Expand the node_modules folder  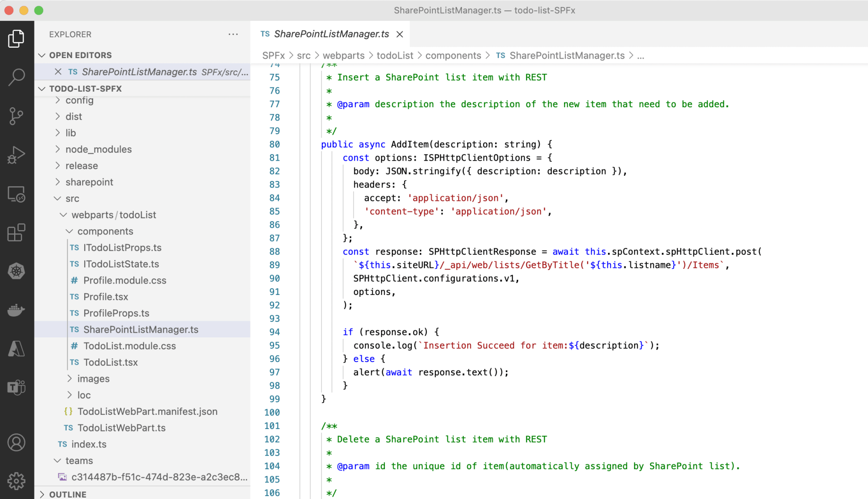pyautogui.click(x=98, y=149)
